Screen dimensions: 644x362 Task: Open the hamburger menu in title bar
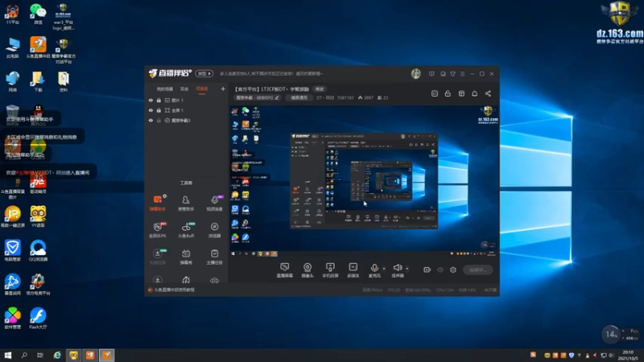tap(462, 74)
